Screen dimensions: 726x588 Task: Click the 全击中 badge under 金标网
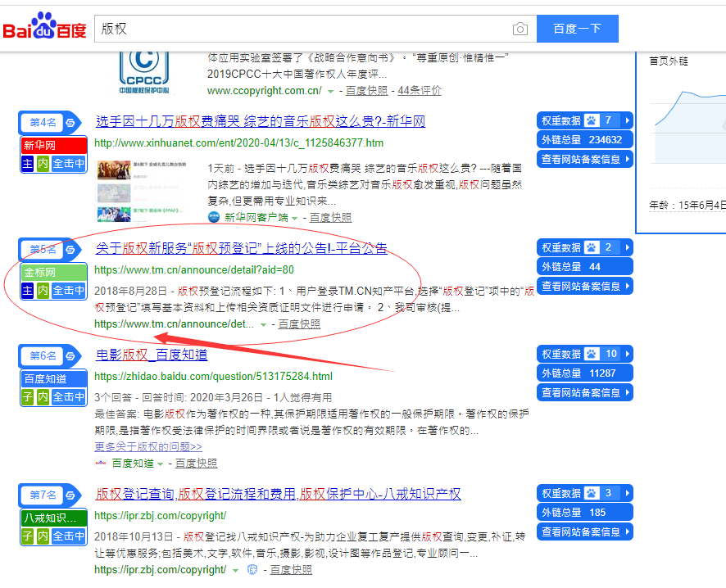[69, 291]
